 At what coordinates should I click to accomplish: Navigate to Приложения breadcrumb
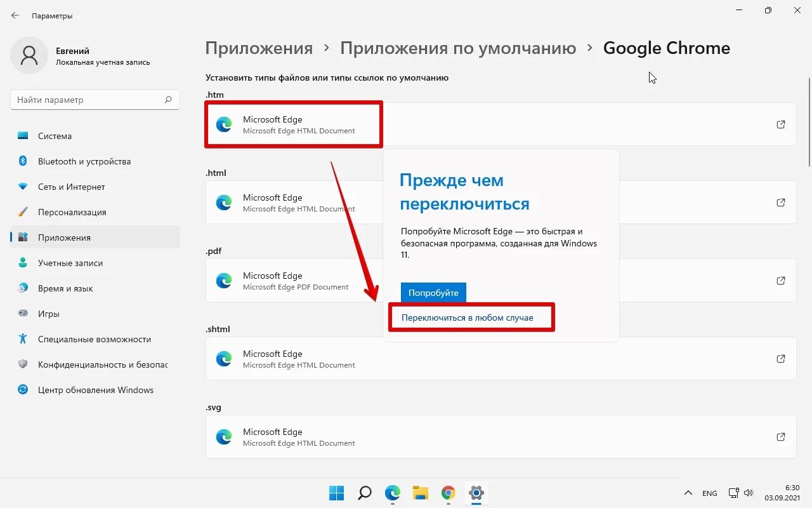coord(259,48)
